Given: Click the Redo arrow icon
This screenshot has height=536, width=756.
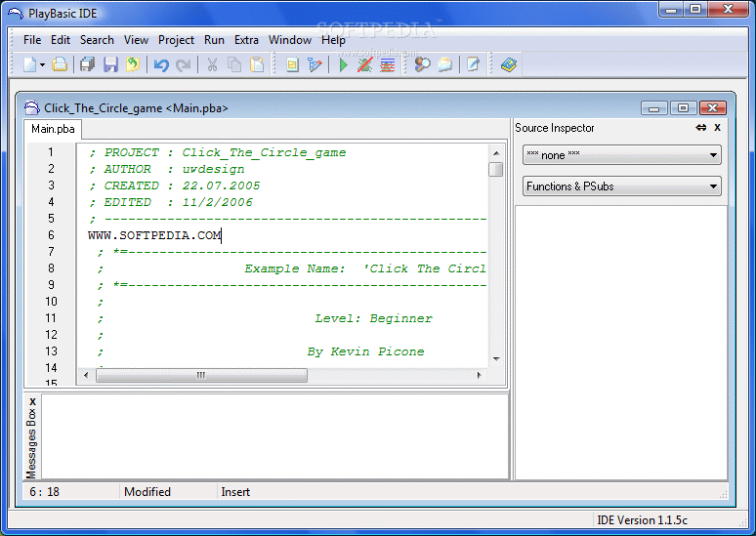Looking at the screenshot, I should coord(184,64).
